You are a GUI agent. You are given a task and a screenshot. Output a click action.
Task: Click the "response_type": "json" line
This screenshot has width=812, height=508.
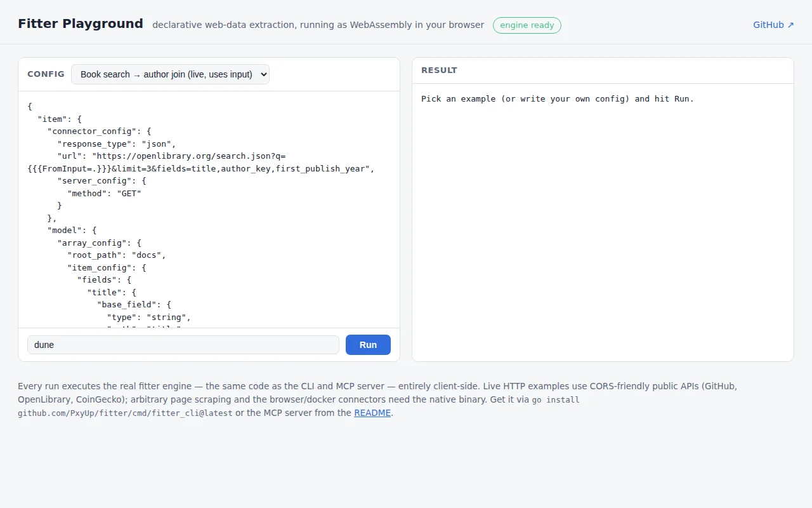[x=117, y=144]
